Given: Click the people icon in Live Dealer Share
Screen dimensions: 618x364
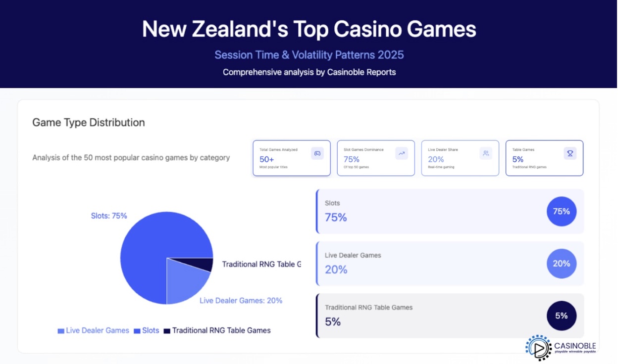Looking at the screenshot, I should coord(486,153).
